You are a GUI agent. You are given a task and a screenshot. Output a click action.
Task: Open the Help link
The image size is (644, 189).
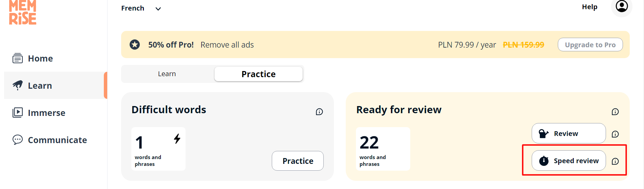(589, 7)
